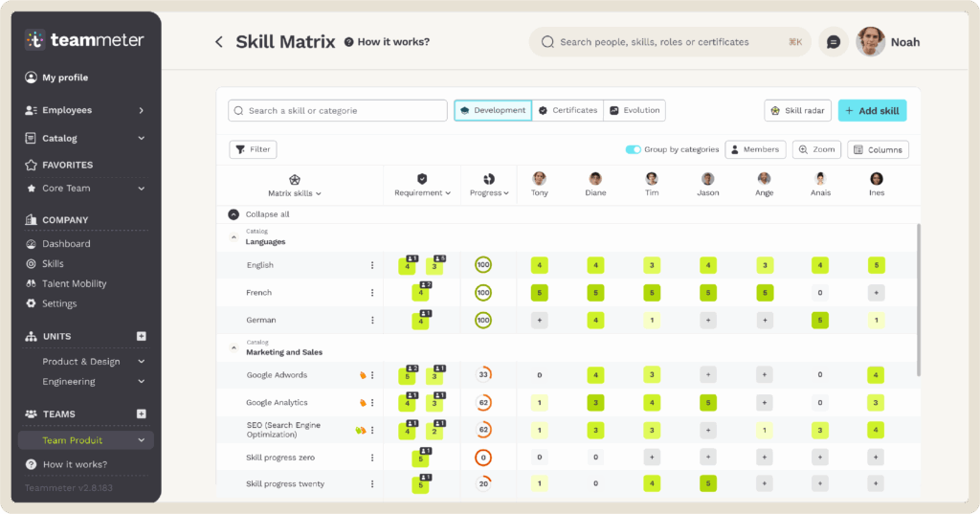Collapse the Marketing and Sales category
The image size is (980, 514).
tap(234, 347)
